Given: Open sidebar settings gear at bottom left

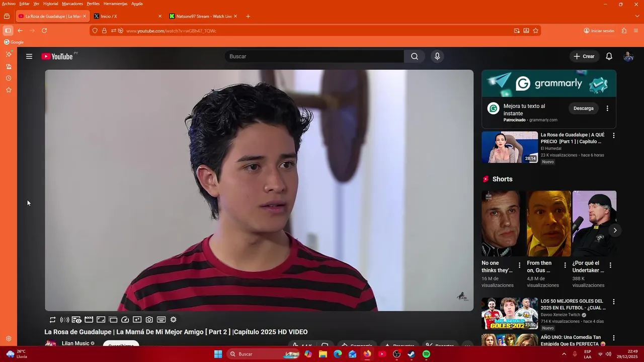Looking at the screenshot, I should click(9, 339).
